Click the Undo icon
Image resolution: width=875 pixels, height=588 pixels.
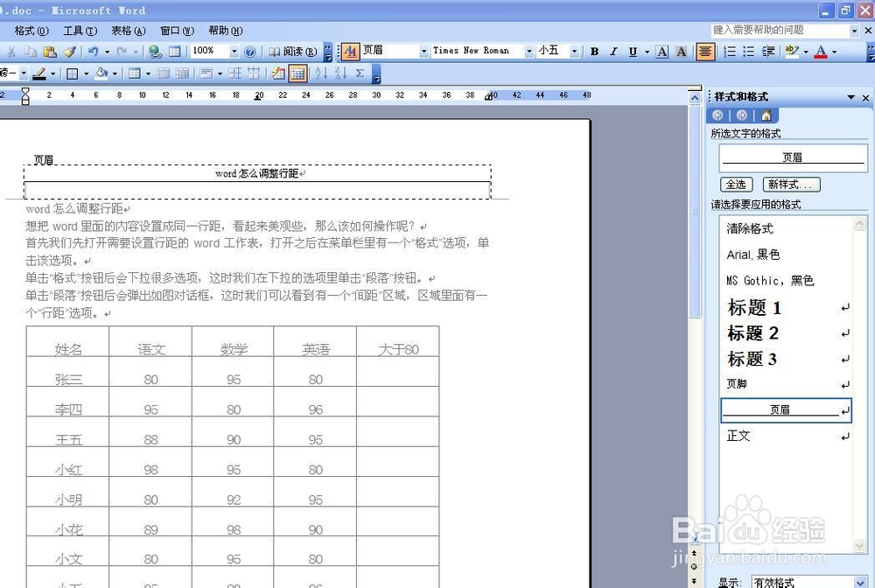click(94, 52)
